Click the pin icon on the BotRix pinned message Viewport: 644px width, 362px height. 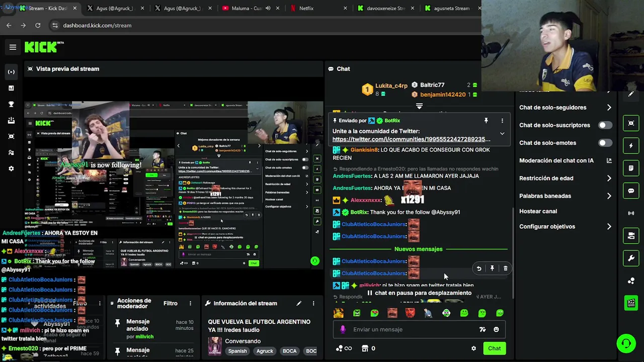[x=486, y=121]
